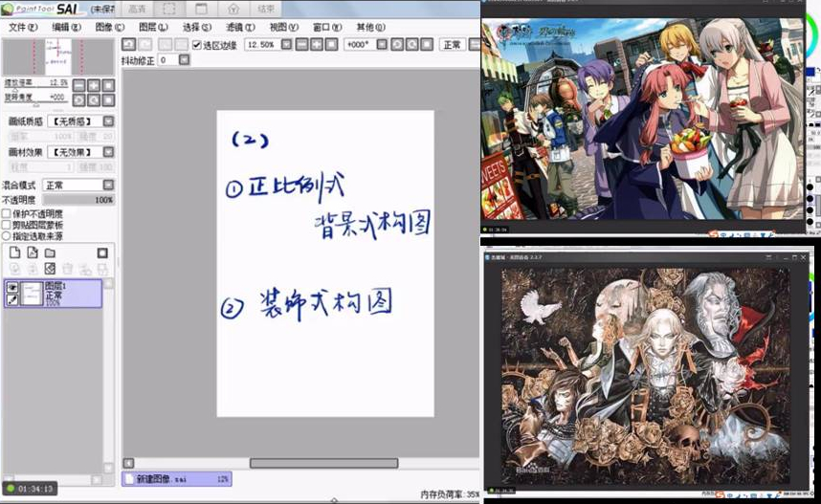The width and height of the screenshot is (821, 504).
Task: Open the 滤镜 menu
Action: point(240,27)
